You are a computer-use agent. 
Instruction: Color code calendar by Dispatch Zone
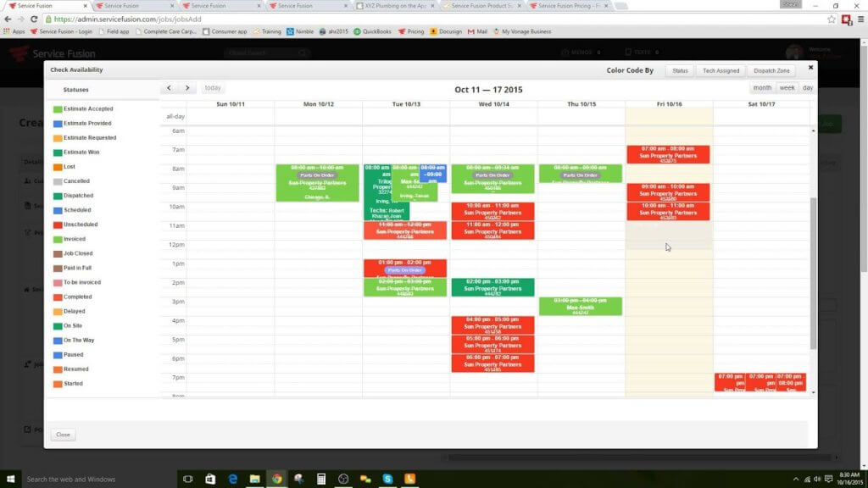[x=771, y=71]
